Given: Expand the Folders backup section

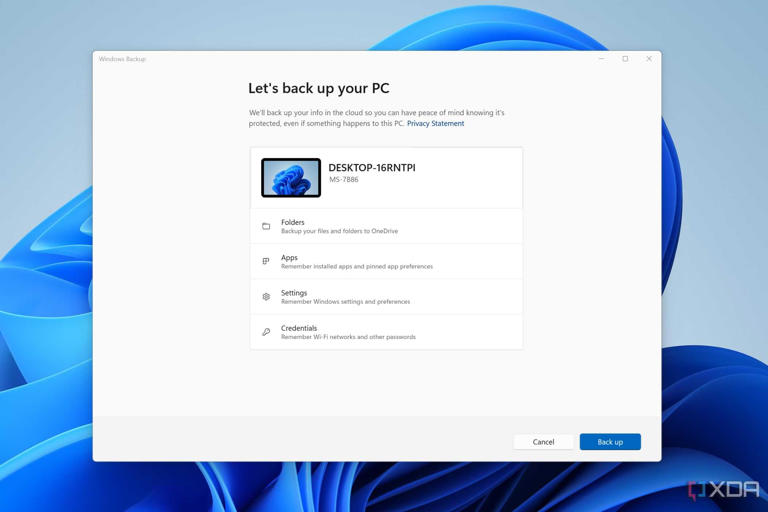Looking at the screenshot, I should [x=386, y=226].
